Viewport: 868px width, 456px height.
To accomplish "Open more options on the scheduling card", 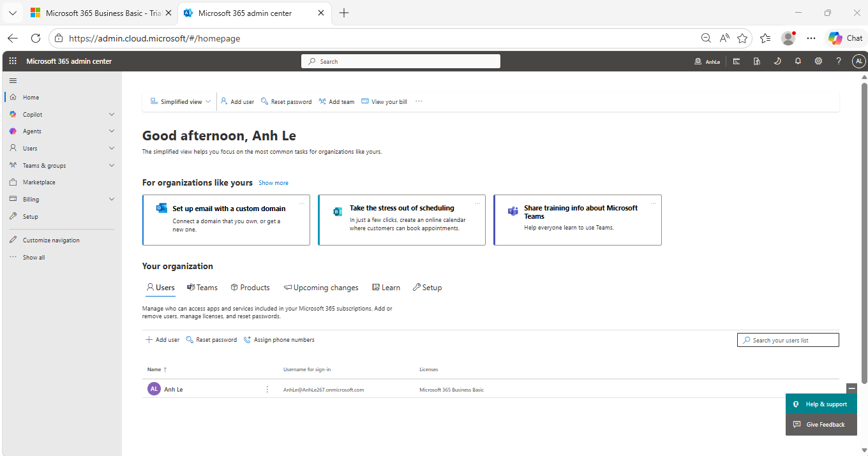I will tap(477, 203).
